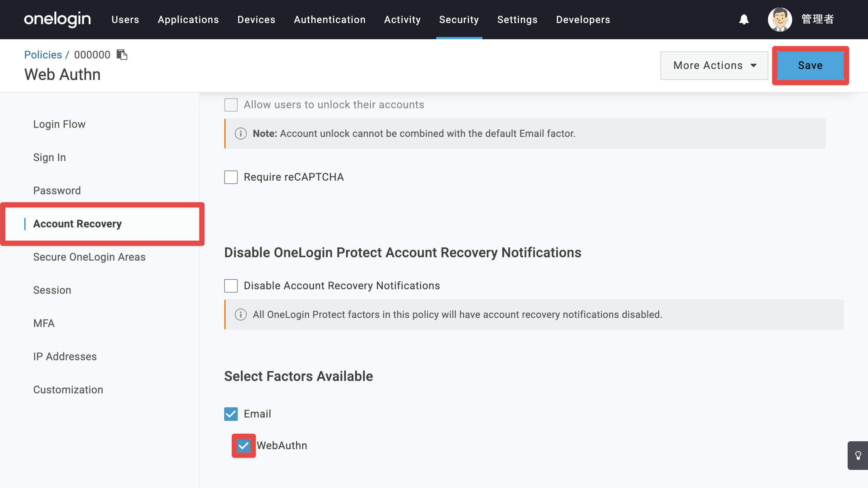Copy the policy ID 000000

point(122,55)
